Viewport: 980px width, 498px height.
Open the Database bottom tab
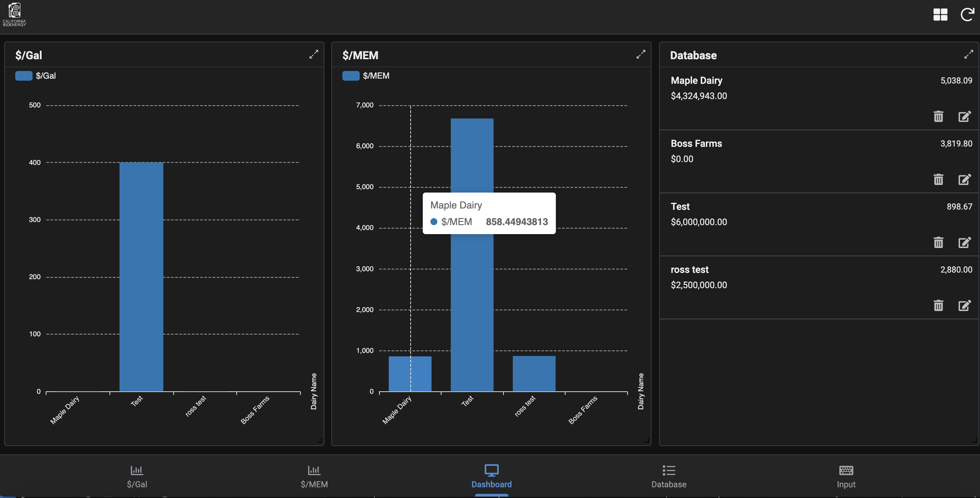coord(668,476)
